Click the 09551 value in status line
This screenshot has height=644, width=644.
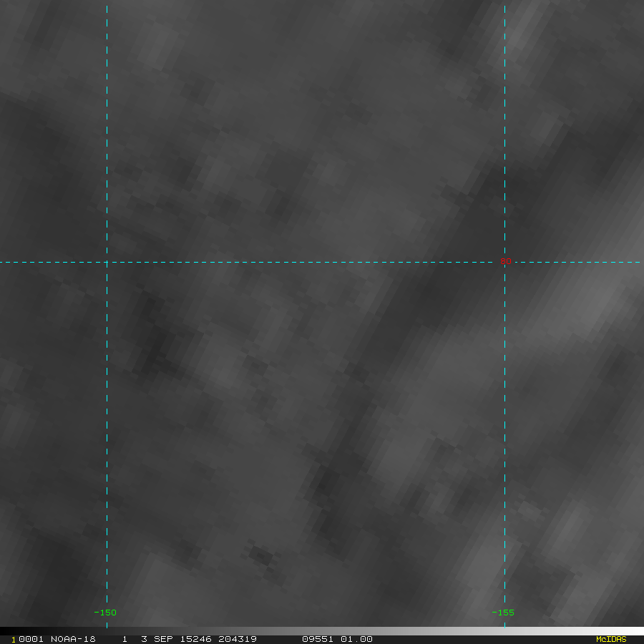point(318,639)
